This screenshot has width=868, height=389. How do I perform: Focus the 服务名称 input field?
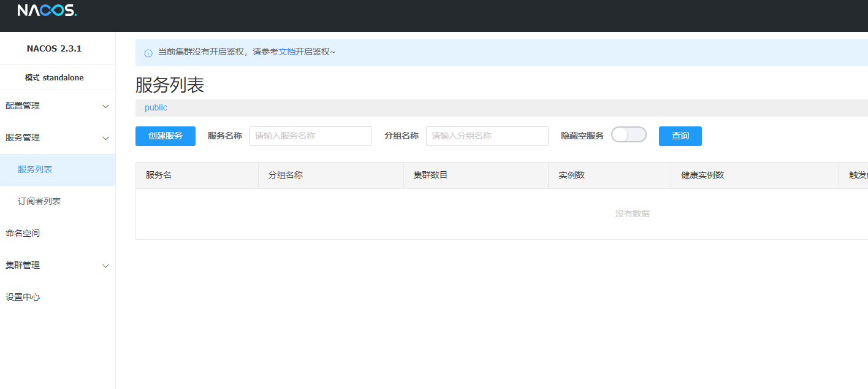tap(310, 136)
